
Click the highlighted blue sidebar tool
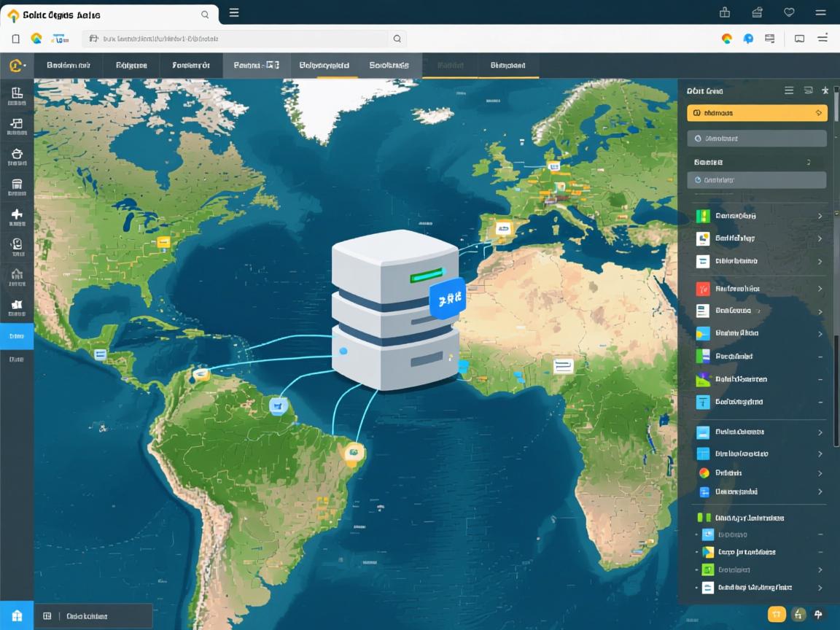click(16, 336)
